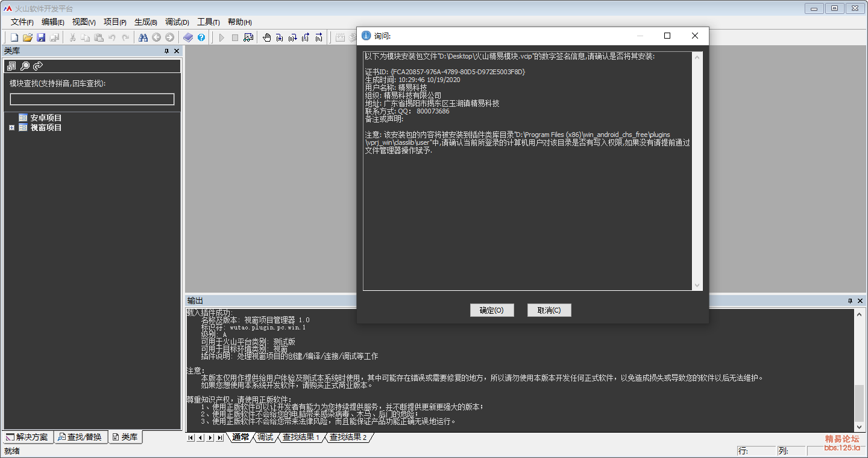This screenshot has width=868, height=458.
Task: Close the 询问 dialog
Action: (x=695, y=36)
